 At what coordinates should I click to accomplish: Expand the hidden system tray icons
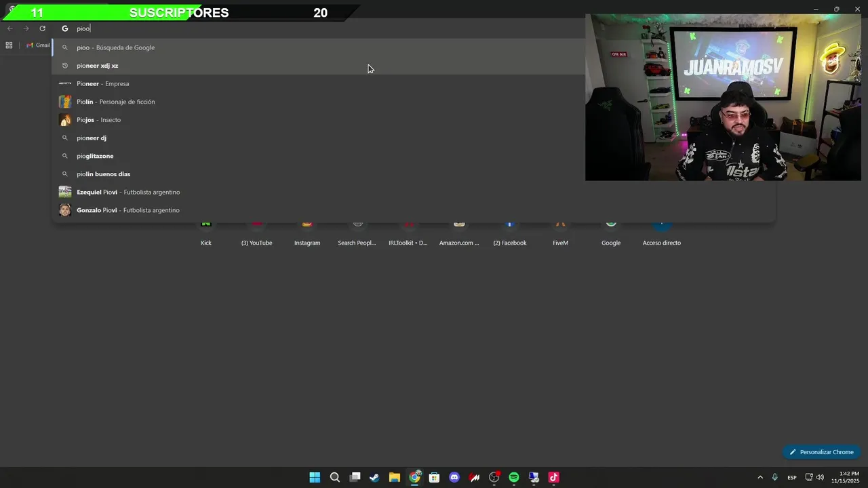(x=760, y=477)
